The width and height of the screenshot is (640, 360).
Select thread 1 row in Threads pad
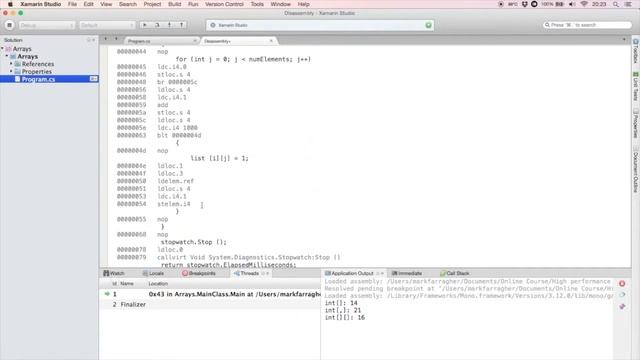(210, 294)
